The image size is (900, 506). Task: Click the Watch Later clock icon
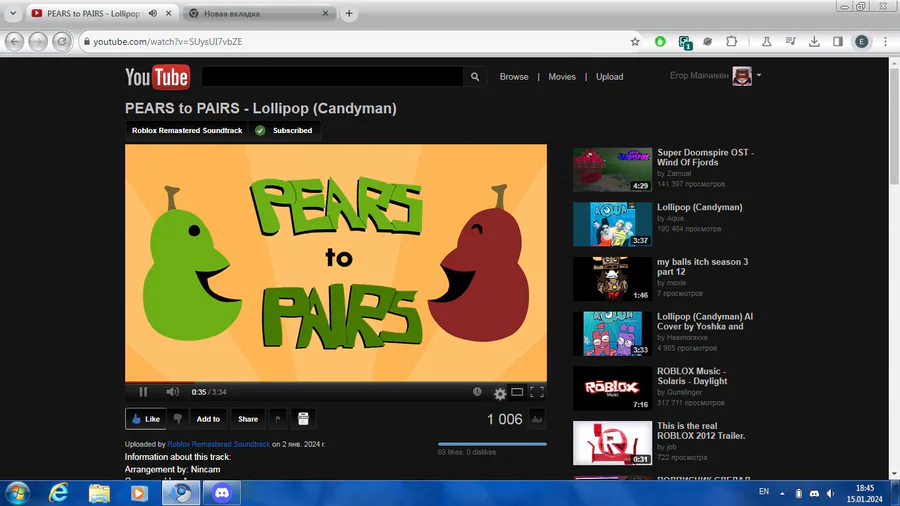(477, 392)
